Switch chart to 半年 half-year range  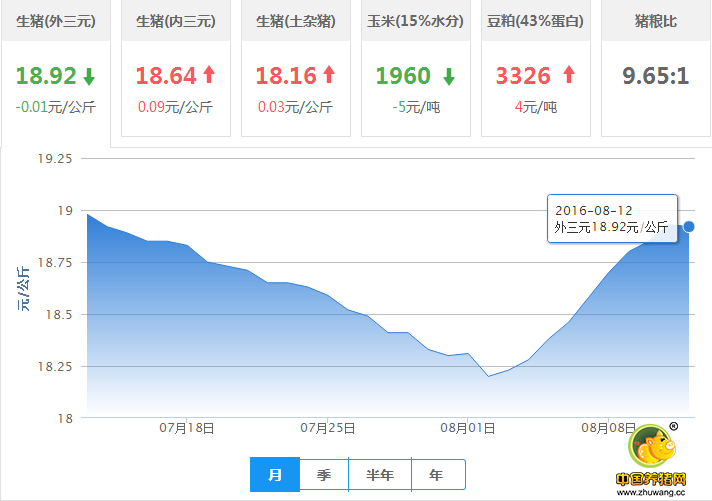point(379,475)
